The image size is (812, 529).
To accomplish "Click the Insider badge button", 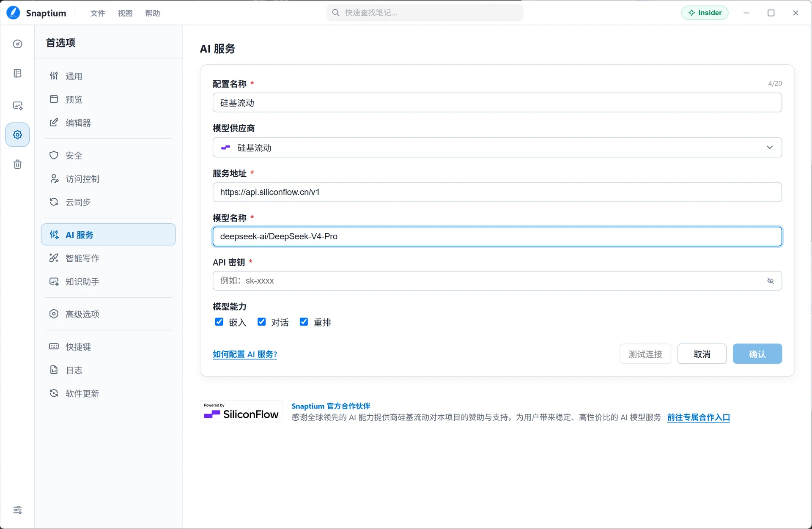I will click(705, 13).
